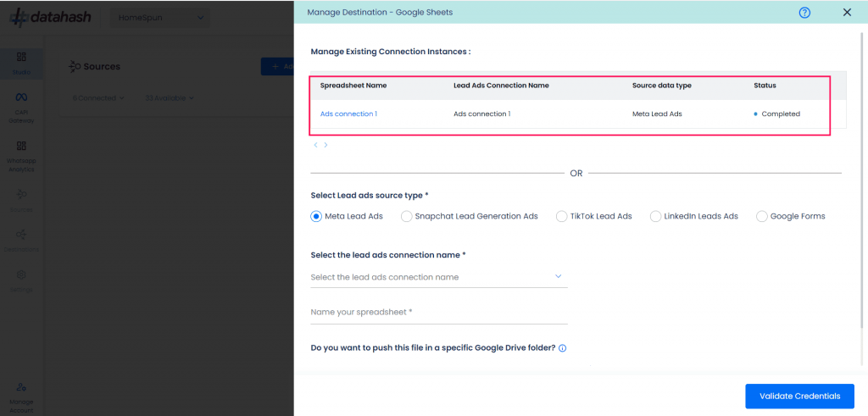This screenshot has width=868, height=416.
Task: Open the Ads connection 1 spreadsheet link
Action: pyautogui.click(x=348, y=114)
